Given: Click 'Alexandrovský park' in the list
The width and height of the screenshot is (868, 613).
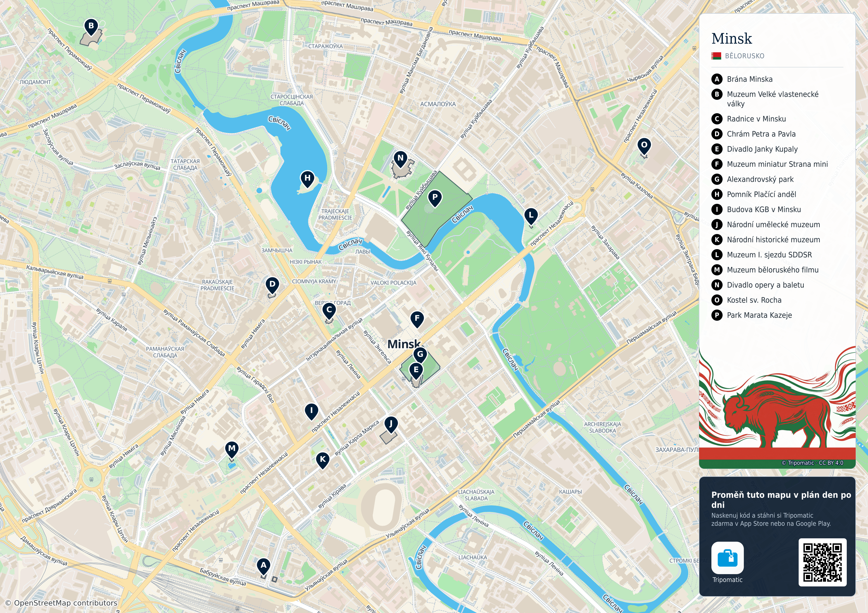Looking at the screenshot, I should (753, 179).
